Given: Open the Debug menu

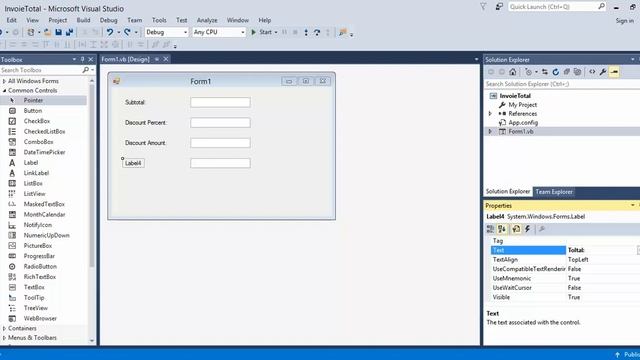Looking at the screenshot, I should pos(109,20).
